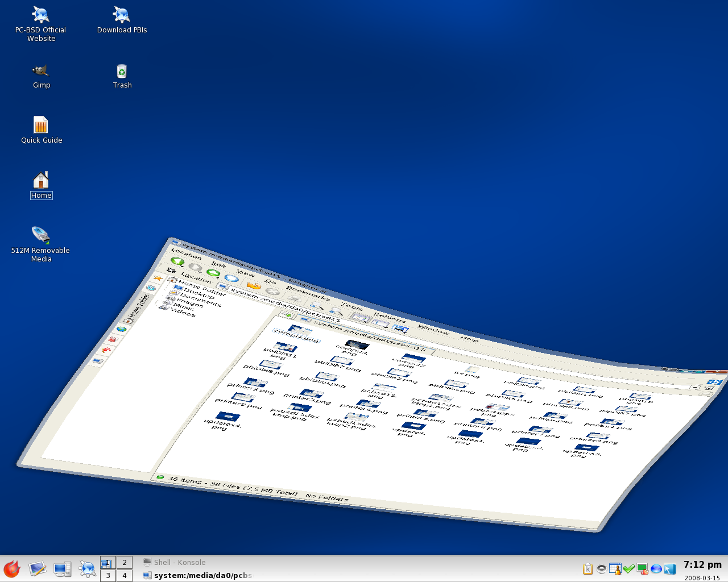This screenshot has width=728, height=582.
Task: Open Download PBIs desktop icon
Action: [x=122, y=20]
